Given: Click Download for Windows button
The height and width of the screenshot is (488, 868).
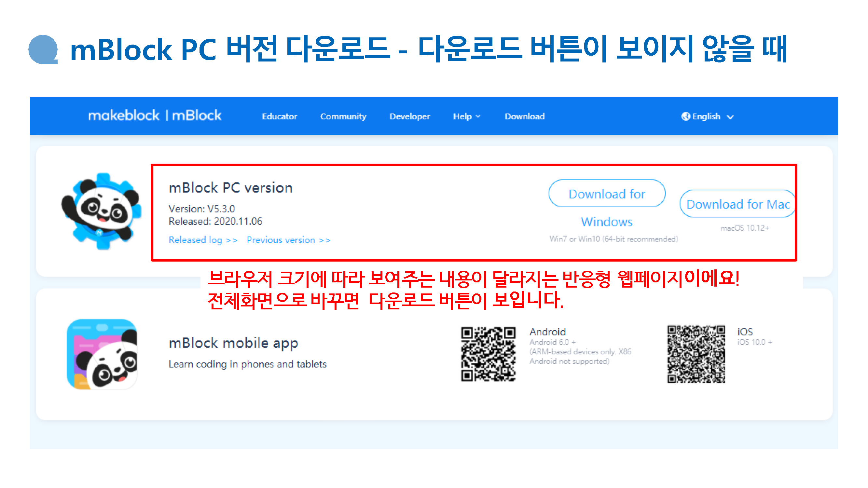Looking at the screenshot, I should [607, 193].
